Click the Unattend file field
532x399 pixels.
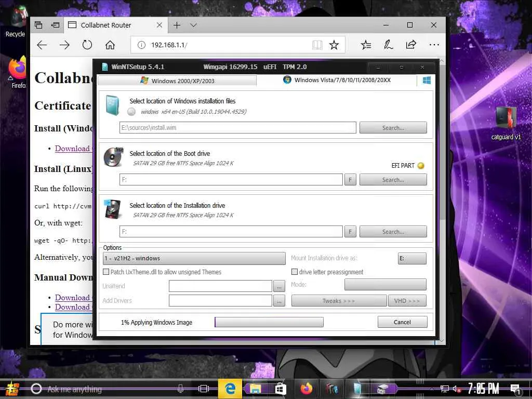(220, 286)
